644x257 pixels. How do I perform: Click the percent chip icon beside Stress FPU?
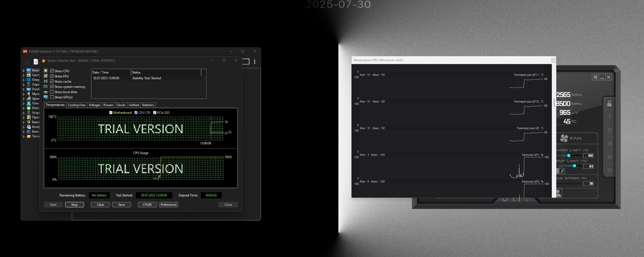click(x=46, y=76)
